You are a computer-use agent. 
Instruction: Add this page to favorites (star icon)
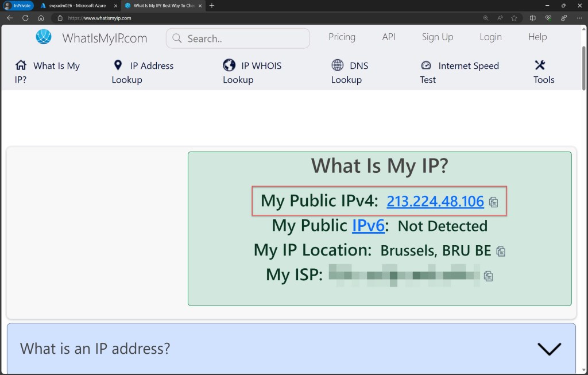click(x=514, y=18)
